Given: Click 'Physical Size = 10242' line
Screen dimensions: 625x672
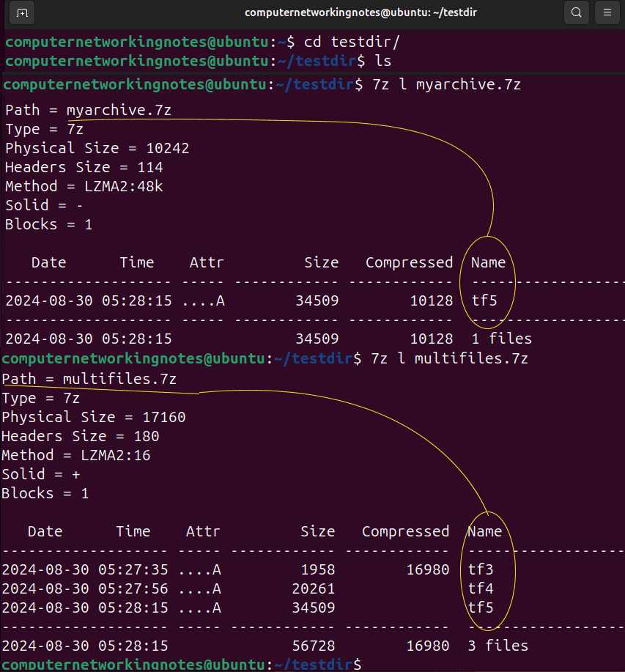Looking at the screenshot, I should [97, 148].
